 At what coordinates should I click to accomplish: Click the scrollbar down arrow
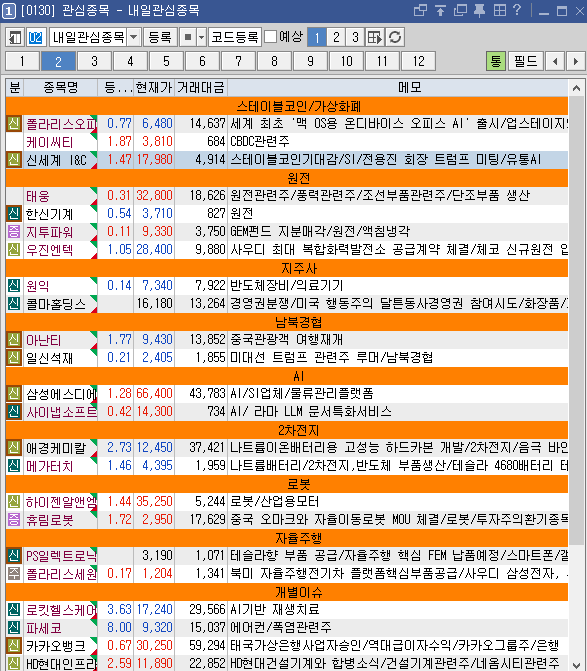coord(576,663)
